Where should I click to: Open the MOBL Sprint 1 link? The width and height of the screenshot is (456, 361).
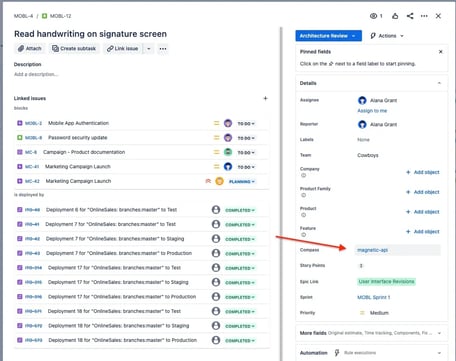click(374, 297)
